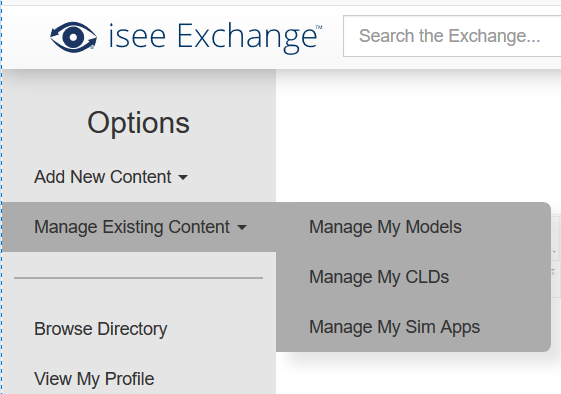Click the isee Exchange wordmark text
The image size is (561, 394).
[213, 37]
